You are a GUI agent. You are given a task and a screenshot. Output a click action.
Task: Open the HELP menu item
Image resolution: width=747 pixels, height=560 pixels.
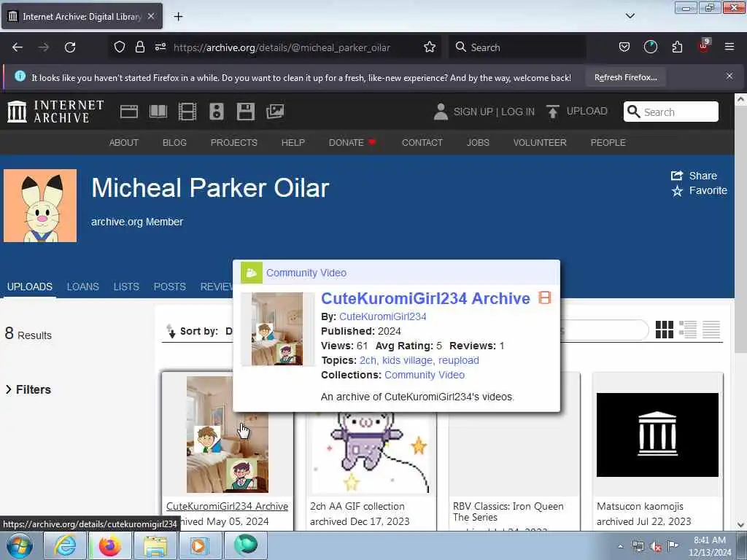point(293,142)
